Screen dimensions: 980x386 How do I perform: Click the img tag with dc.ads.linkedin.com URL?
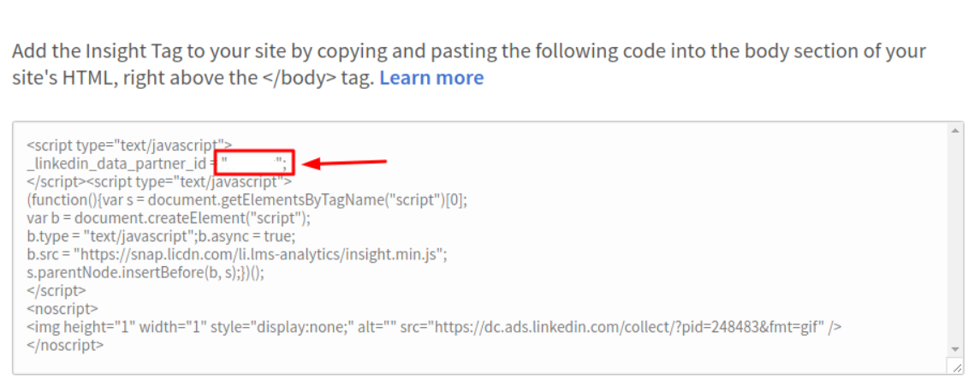[x=435, y=327]
